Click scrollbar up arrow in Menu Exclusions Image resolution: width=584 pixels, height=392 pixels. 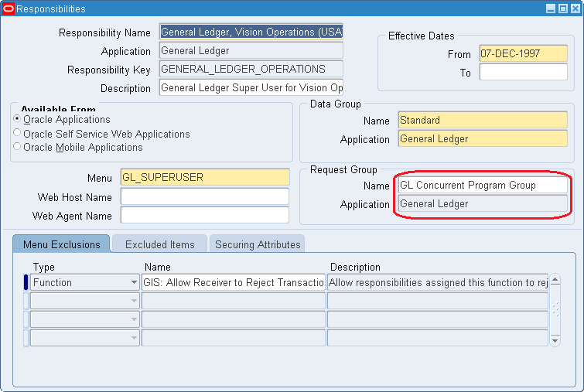(x=555, y=279)
